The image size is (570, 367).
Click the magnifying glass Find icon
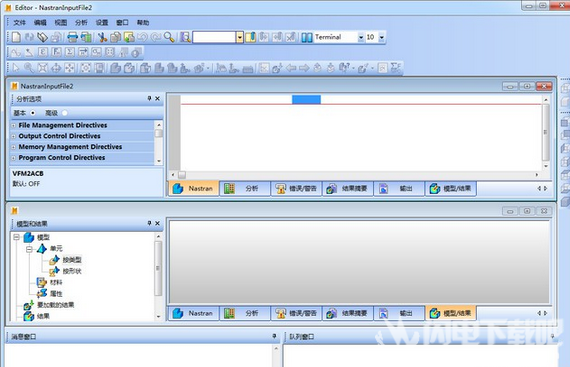[169, 37]
